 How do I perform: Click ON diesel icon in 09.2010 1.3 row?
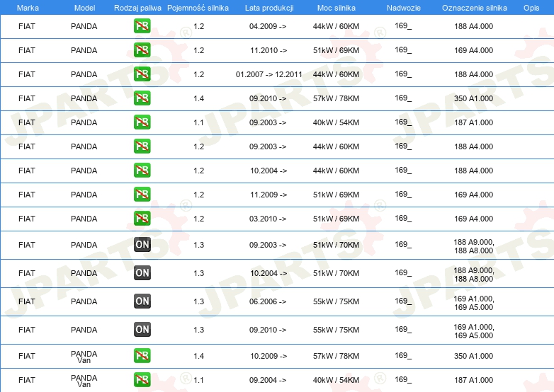142,329
